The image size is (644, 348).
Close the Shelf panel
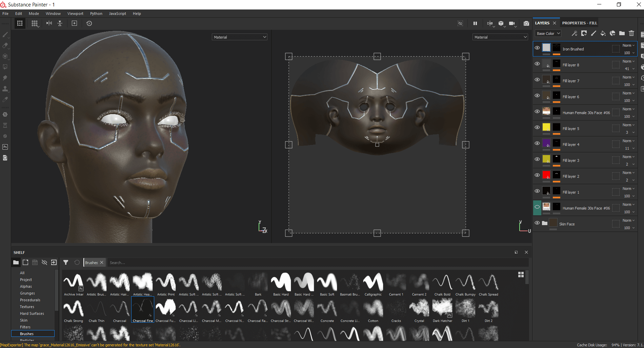(526, 252)
